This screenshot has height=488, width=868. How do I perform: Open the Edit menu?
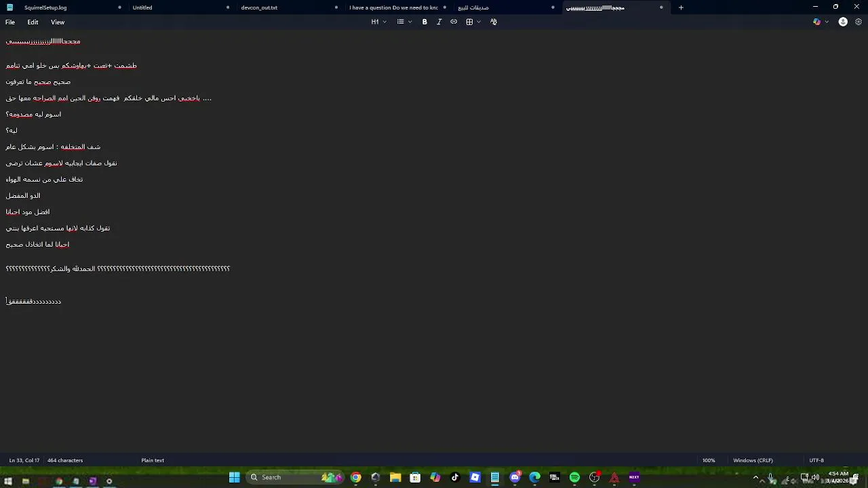click(33, 22)
